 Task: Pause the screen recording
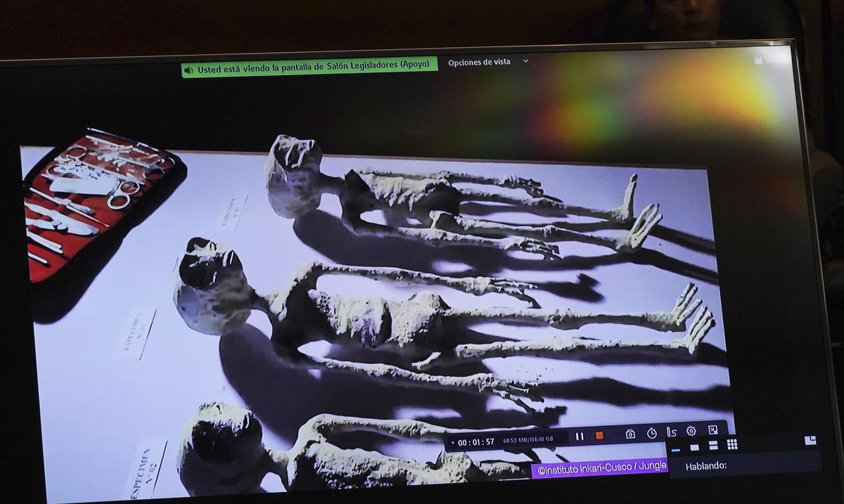pos(581,434)
